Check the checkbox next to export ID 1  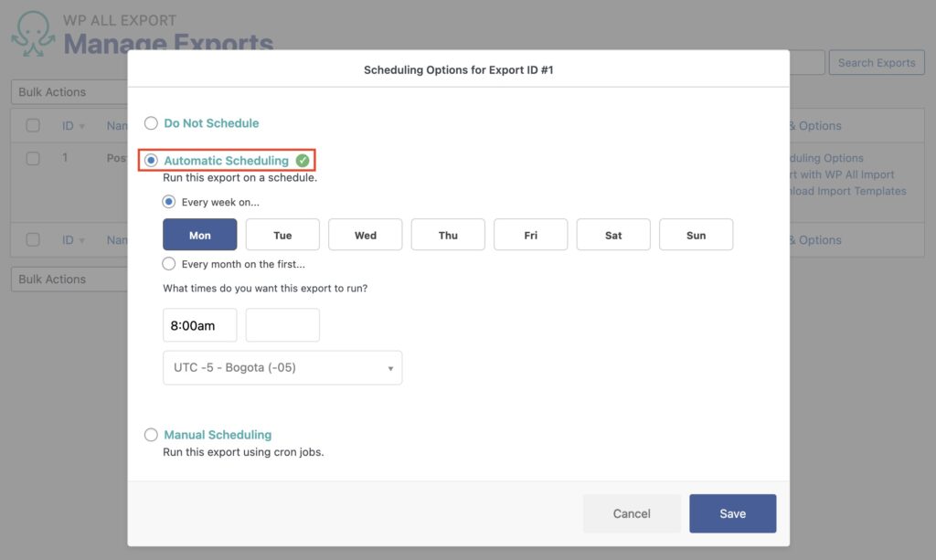(x=33, y=157)
